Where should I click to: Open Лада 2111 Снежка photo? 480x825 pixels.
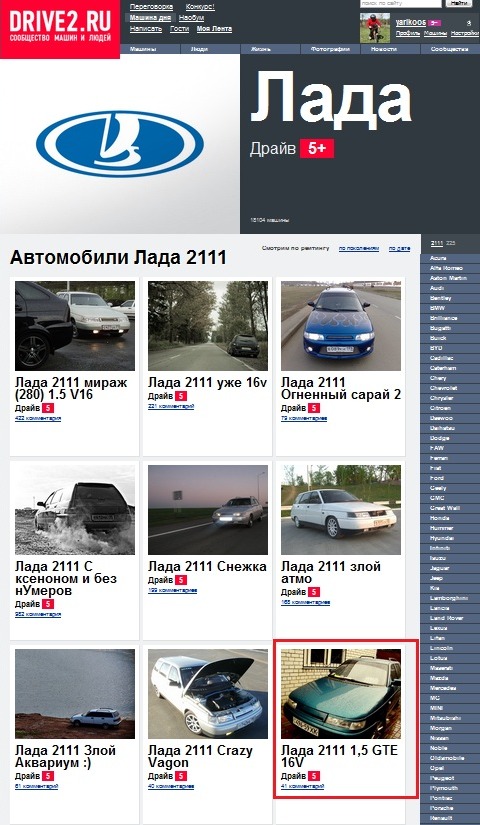[208, 509]
